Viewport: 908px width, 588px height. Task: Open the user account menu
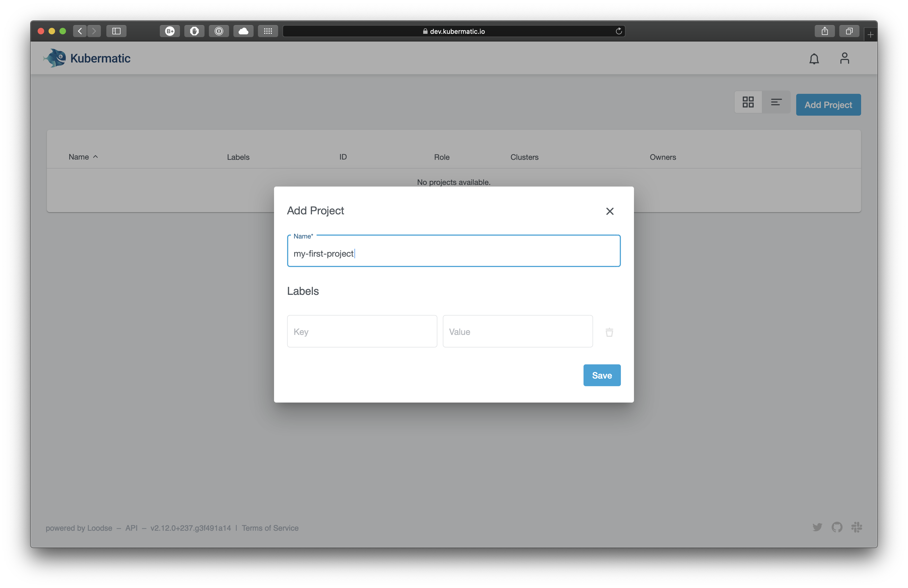click(845, 58)
